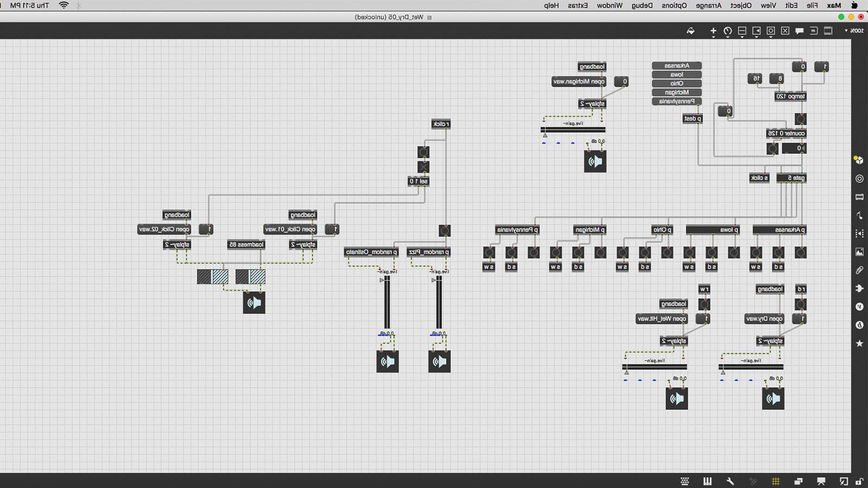Image resolution: width=868 pixels, height=488 pixels.
Task: Open the Extras menu
Action: [x=578, y=5]
